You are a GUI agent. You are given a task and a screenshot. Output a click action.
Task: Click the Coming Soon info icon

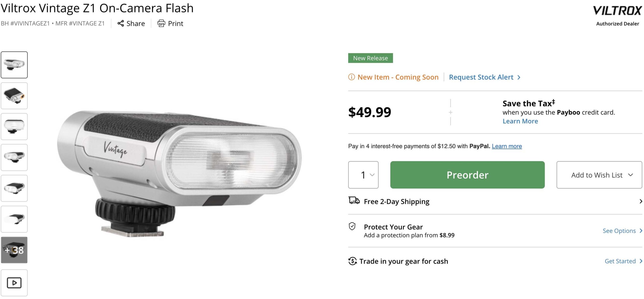tap(351, 77)
